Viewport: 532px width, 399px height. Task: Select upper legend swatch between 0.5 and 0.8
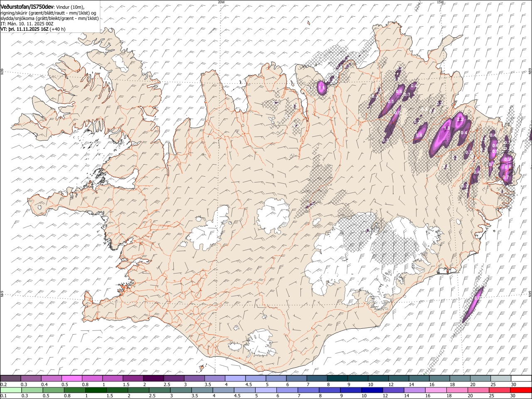(71, 379)
